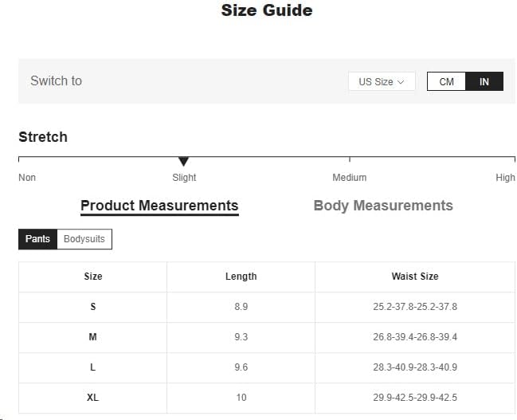Select the Product Measurements tab

coord(159,206)
